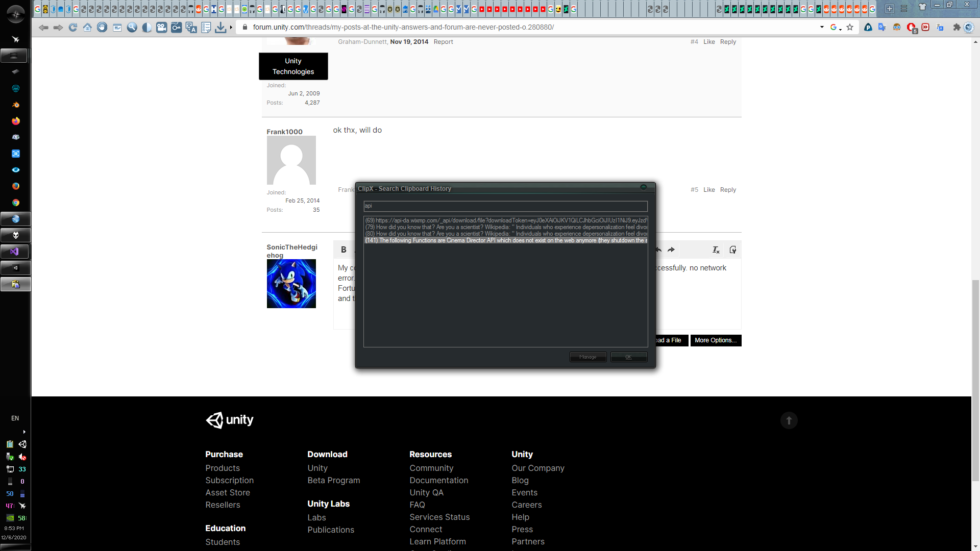980x551 pixels.
Task: Open the downloads arrow icon
Action: [220, 28]
